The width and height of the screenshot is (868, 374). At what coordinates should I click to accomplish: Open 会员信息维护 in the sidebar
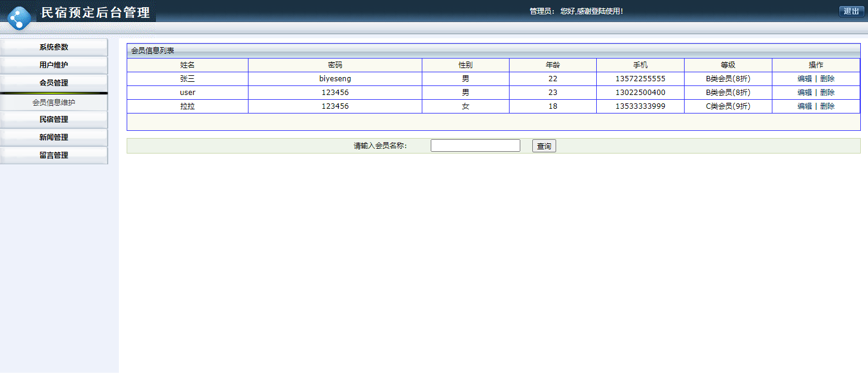click(x=54, y=102)
